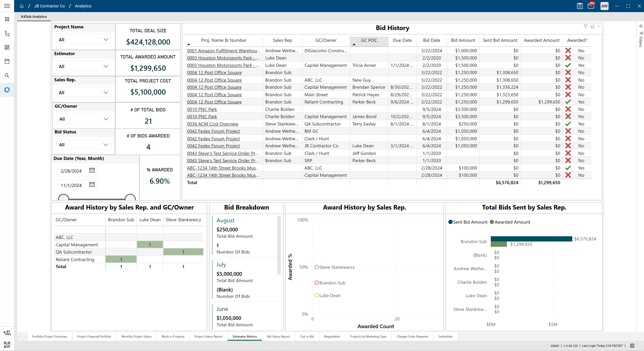Screen dimensions: 644x351
Task: Click the due date slider left handle
Action: pos(63,198)
